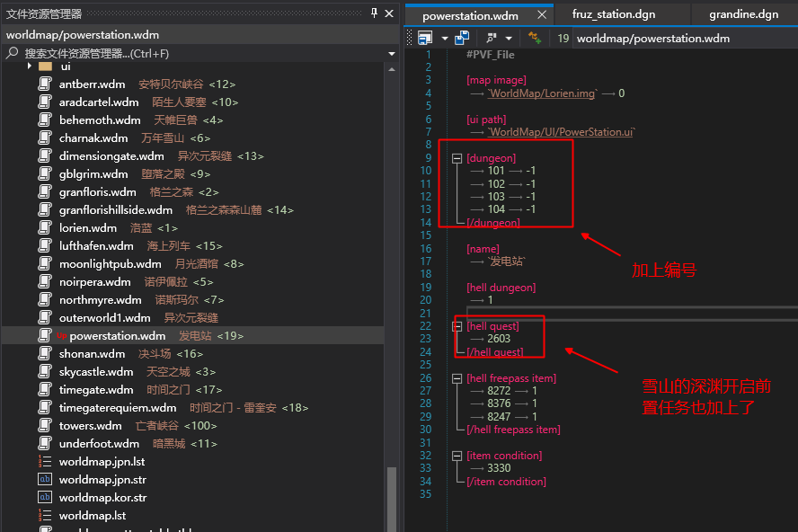Open the WorldMap/Lorien.img link
Image resolution: width=798 pixels, height=532 pixels.
tap(543, 93)
